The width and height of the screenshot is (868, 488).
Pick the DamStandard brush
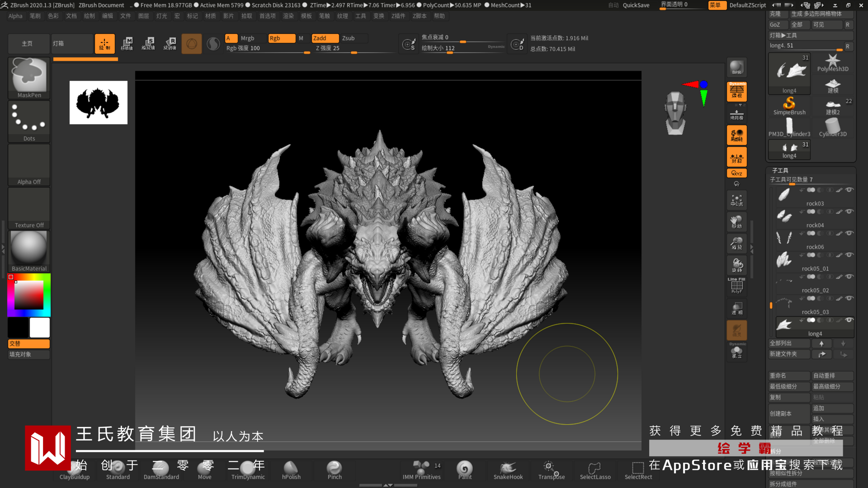click(161, 470)
